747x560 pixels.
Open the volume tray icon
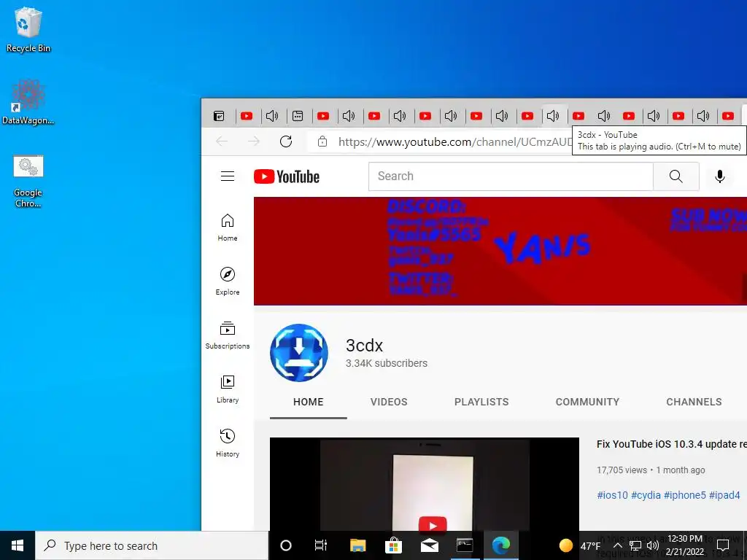point(653,545)
